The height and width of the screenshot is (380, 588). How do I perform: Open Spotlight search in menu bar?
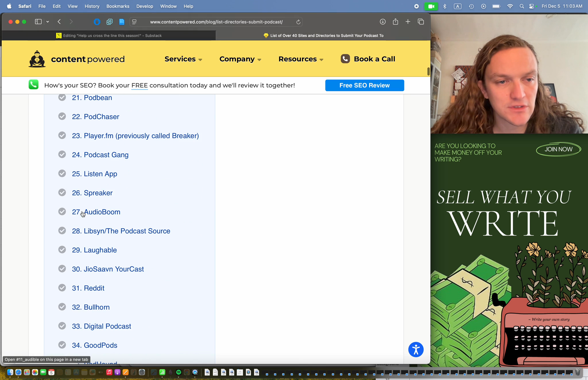522,6
